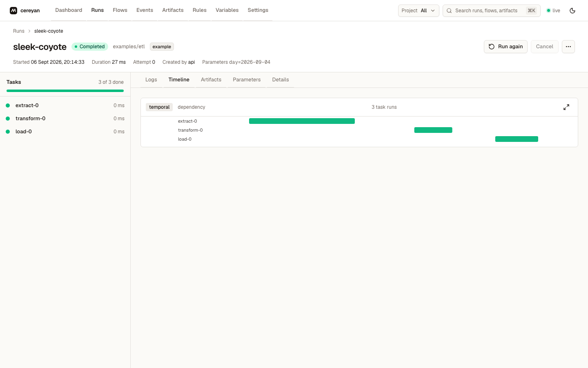
Task: Switch to the Artifacts tab in run detail
Action: tap(211, 80)
